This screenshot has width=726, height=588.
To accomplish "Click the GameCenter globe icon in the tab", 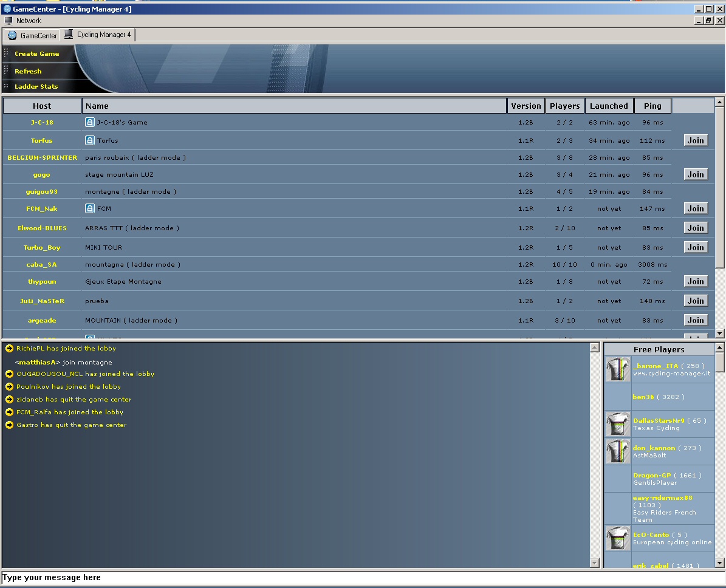I will pyautogui.click(x=13, y=35).
